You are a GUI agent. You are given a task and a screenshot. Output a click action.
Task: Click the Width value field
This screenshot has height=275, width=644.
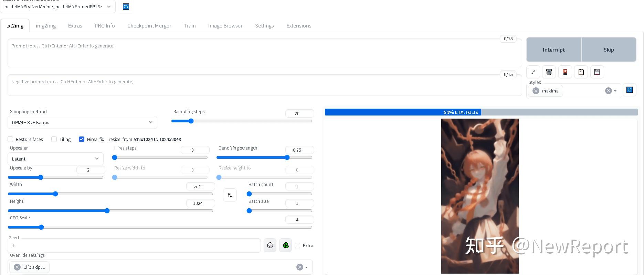click(x=200, y=186)
